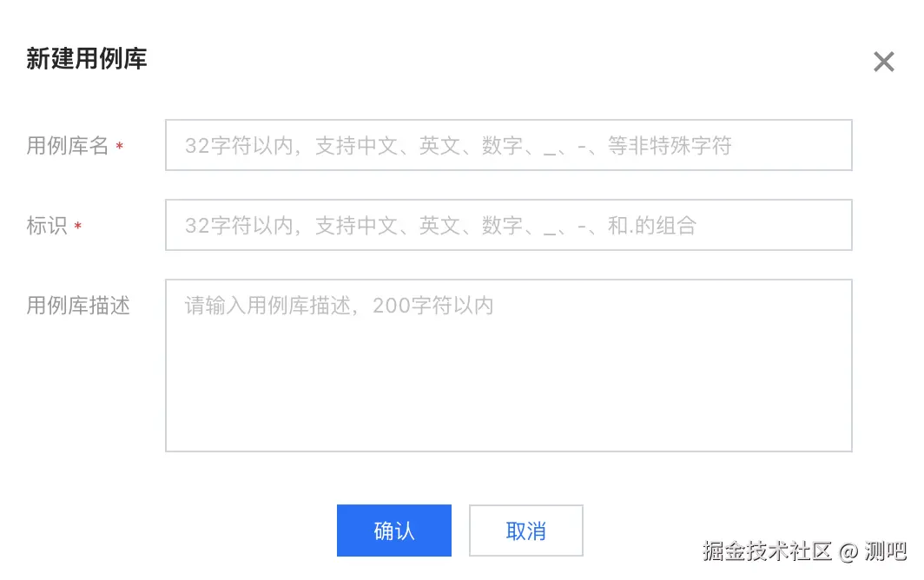The width and height of the screenshot is (924, 580).
Task: Click placeholder text ending 和.的组合
Action: point(441,225)
